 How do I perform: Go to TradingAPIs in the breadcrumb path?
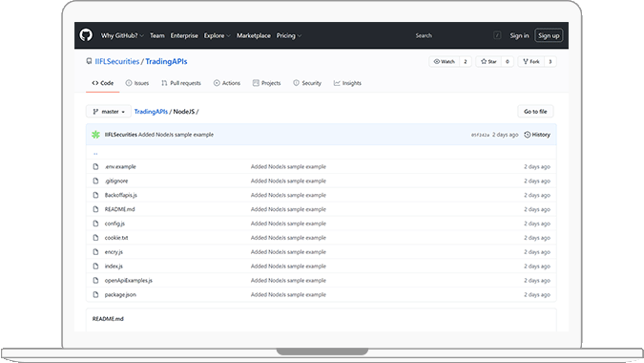point(151,112)
